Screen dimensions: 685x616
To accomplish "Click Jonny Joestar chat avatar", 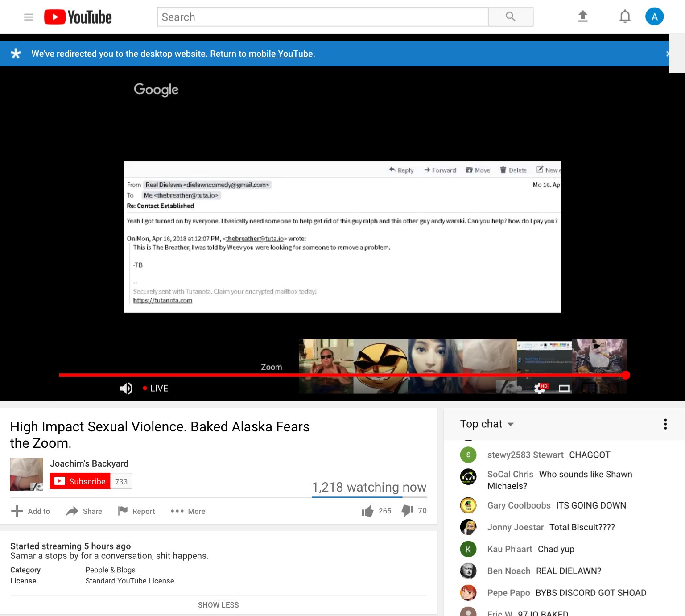I will [468, 527].
